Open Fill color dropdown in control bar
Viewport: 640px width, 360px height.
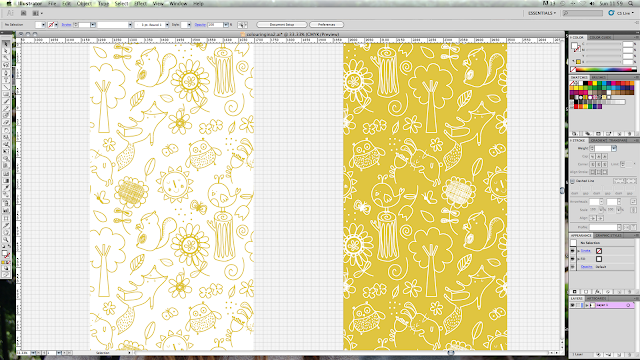(43, 24)
